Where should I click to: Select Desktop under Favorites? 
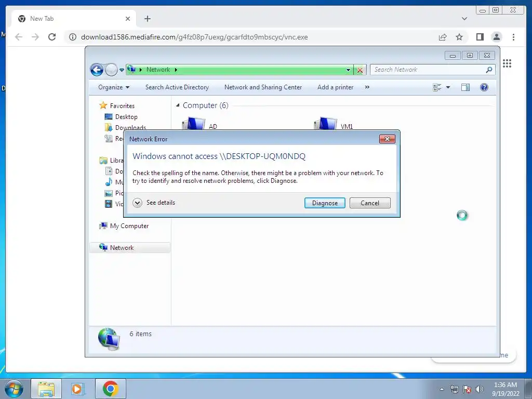point(121,117)
